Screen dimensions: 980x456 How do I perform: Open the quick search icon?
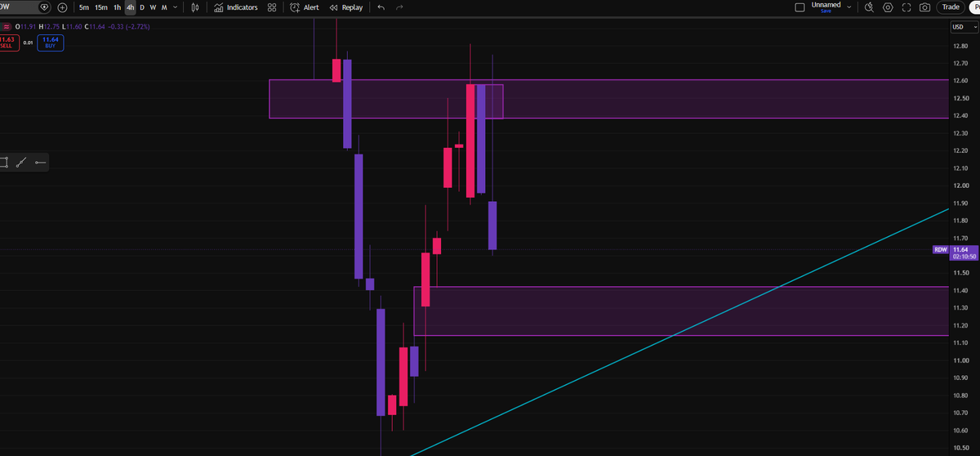[x=869, y=7]
